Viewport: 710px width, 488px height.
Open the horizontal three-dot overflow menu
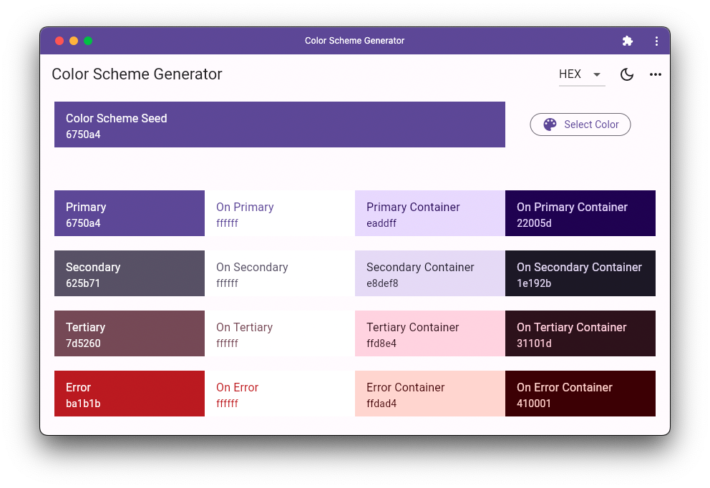click(655, 74)
